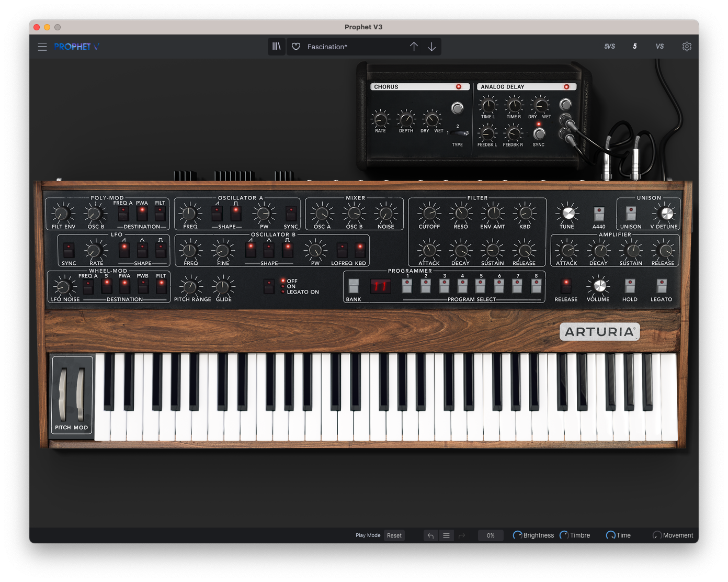
Task: Click the Brightness macro knob
Action: point(517,535)
